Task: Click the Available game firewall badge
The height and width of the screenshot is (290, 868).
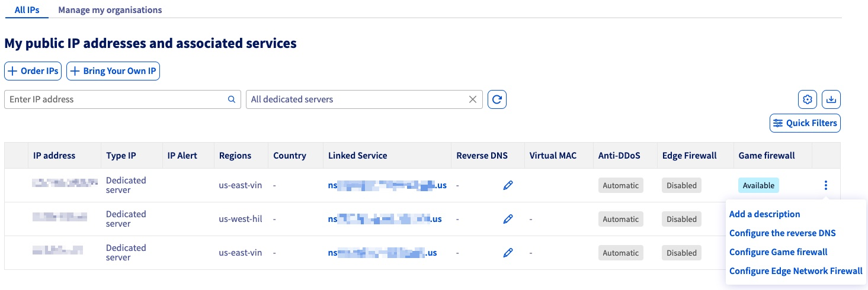Action: 758,185
